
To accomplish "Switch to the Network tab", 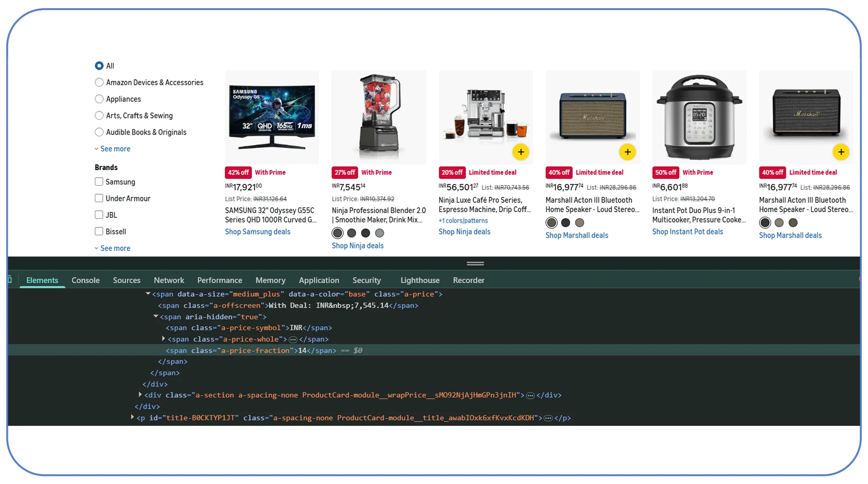I will (169, 280).
